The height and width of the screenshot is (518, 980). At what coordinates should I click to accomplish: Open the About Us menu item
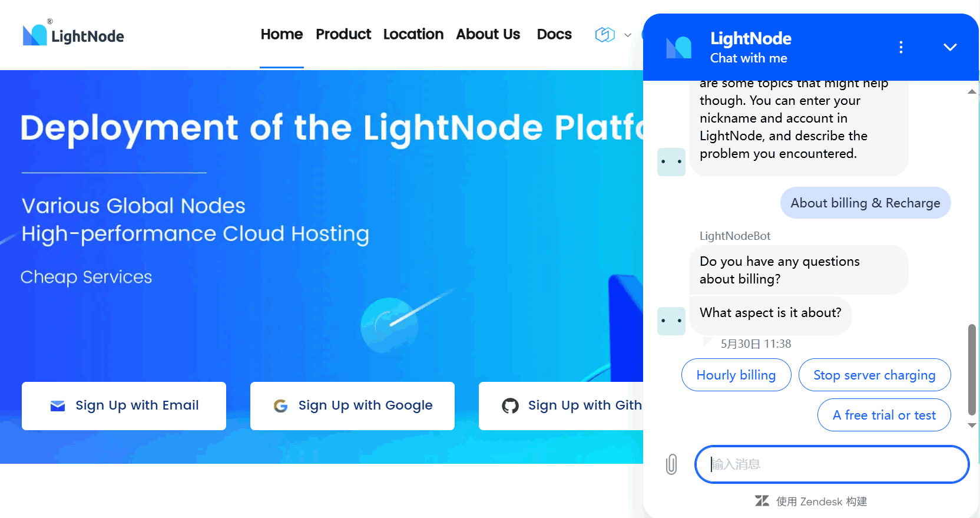pos(488,34)
